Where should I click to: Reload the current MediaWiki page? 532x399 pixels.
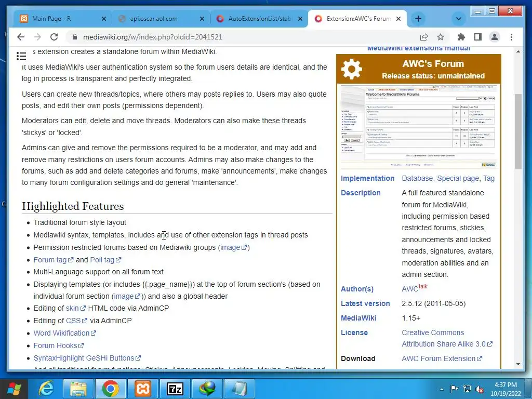54,37
